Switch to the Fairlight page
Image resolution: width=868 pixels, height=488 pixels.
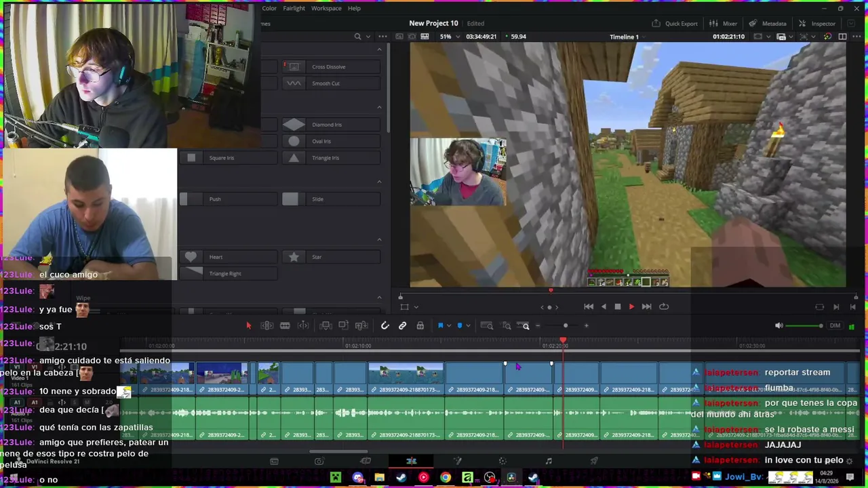tap(549, 462)
